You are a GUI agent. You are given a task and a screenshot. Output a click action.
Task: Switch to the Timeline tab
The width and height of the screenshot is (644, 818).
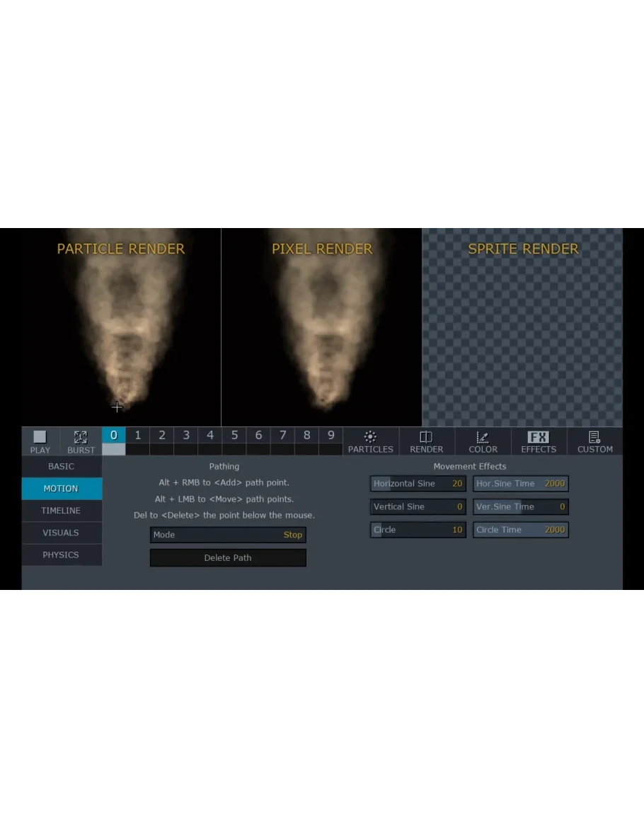tap(61, 511)
